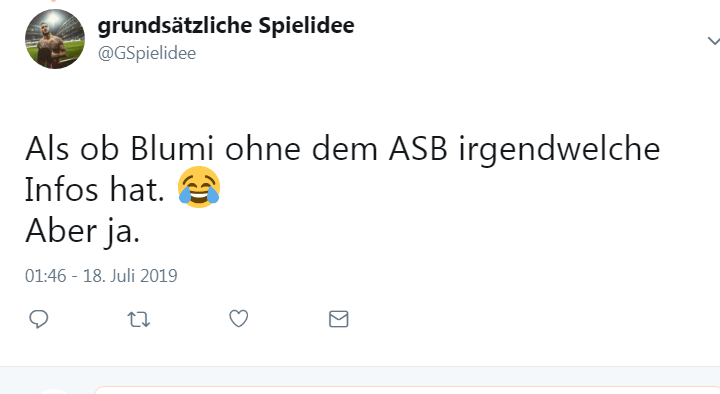
Task: Click the display name grundsätzliche Spielidee
Action: pyautogui.click(x=226, y=25)
